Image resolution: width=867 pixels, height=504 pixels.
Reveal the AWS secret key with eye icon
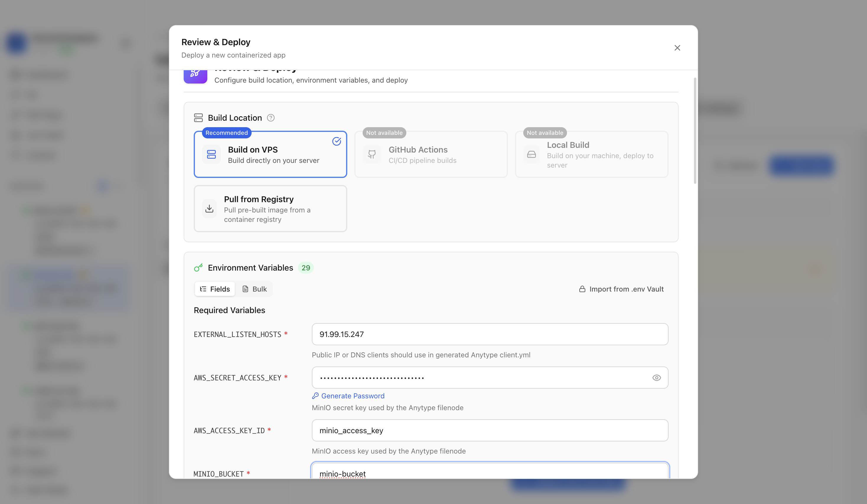[656, 378]
